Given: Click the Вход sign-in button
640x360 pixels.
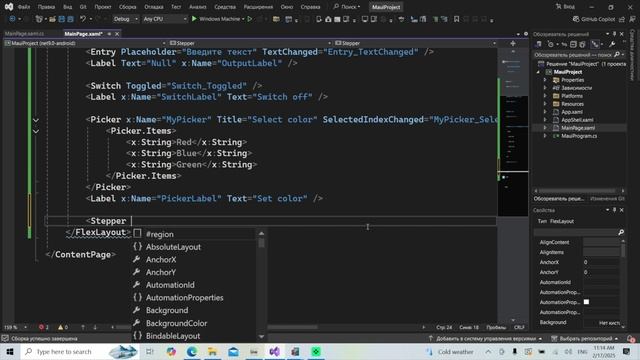Looking at the screenshot, I should coord(565,7).
